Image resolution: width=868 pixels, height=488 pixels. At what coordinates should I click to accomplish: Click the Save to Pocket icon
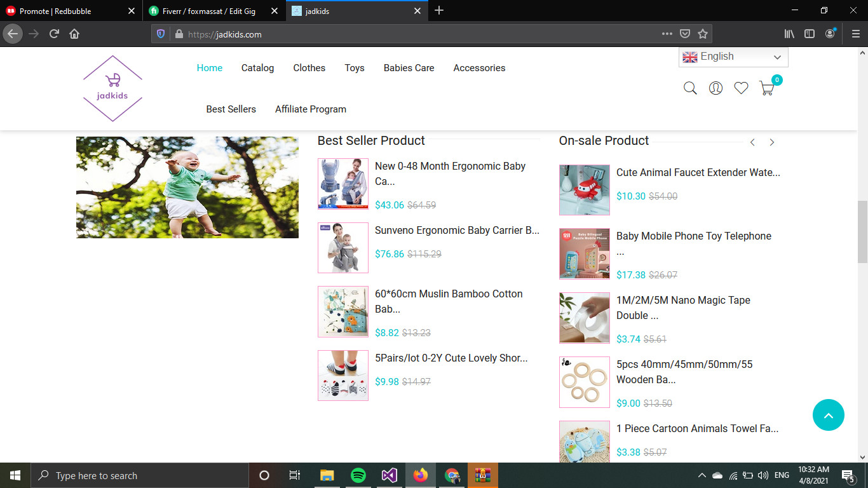point(685,34)
